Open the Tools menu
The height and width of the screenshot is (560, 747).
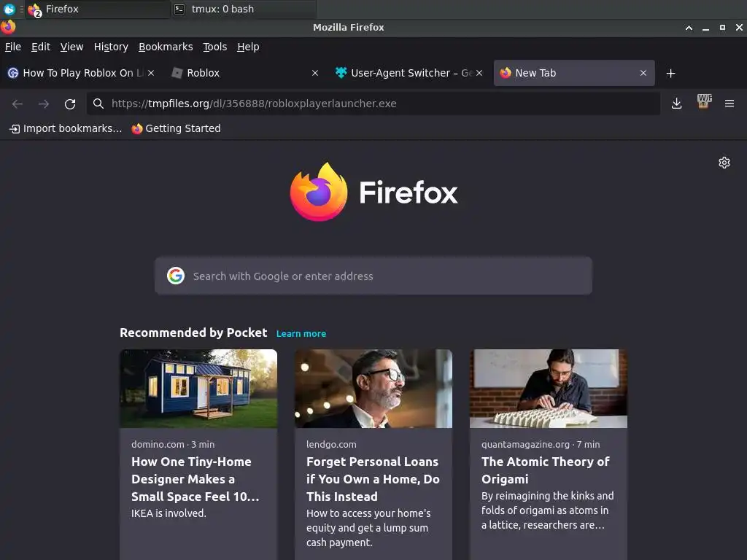215,47
